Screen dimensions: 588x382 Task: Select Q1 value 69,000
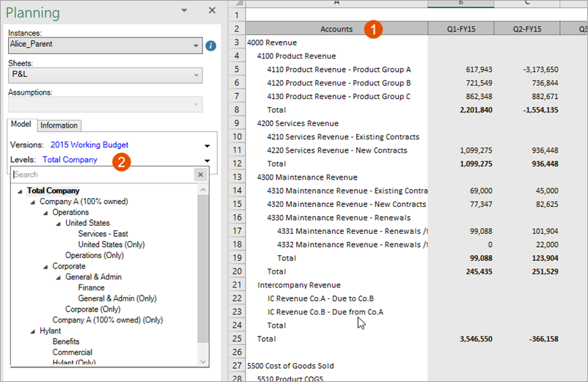[461, 191]
